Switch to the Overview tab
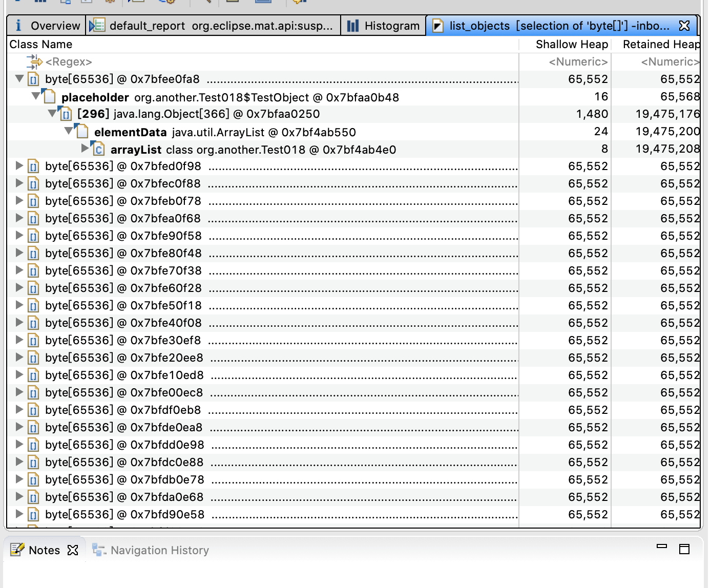 [x=47, y=26]
